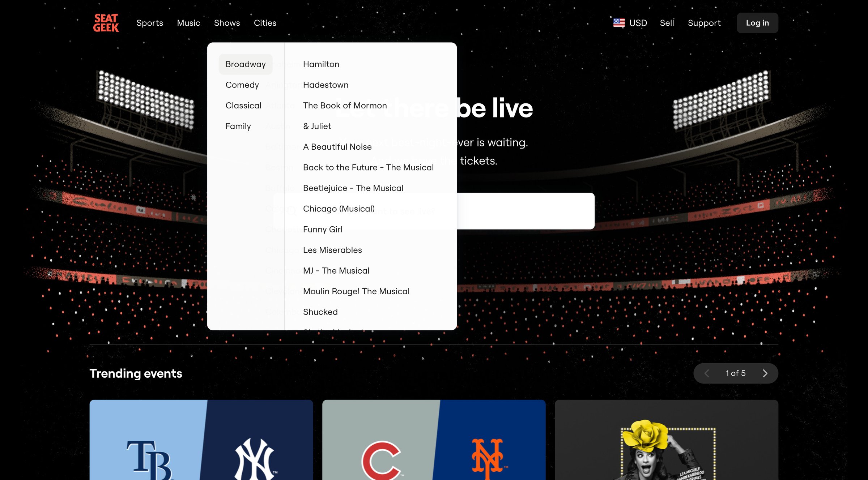Select Chicago (Musical)

339,209
